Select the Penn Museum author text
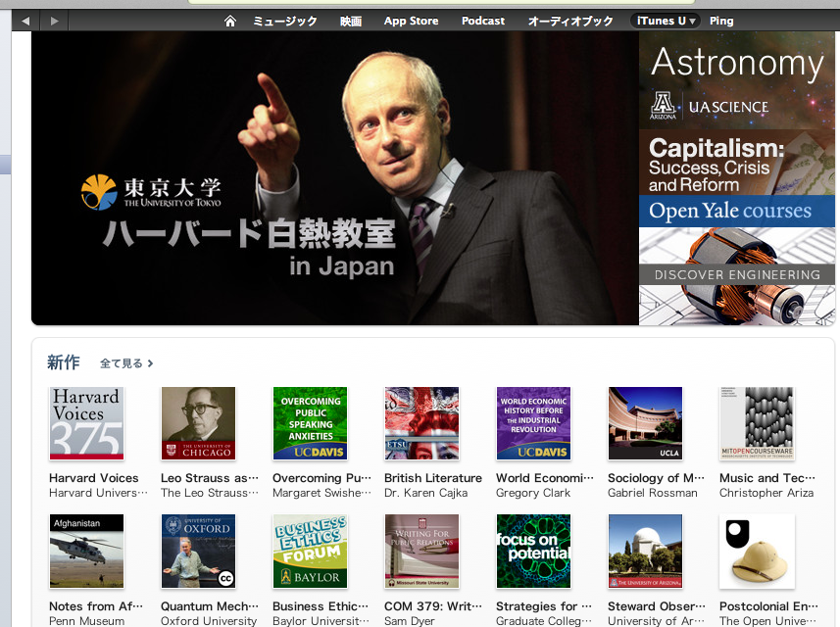Screen dimensions: 840x627 87,620
